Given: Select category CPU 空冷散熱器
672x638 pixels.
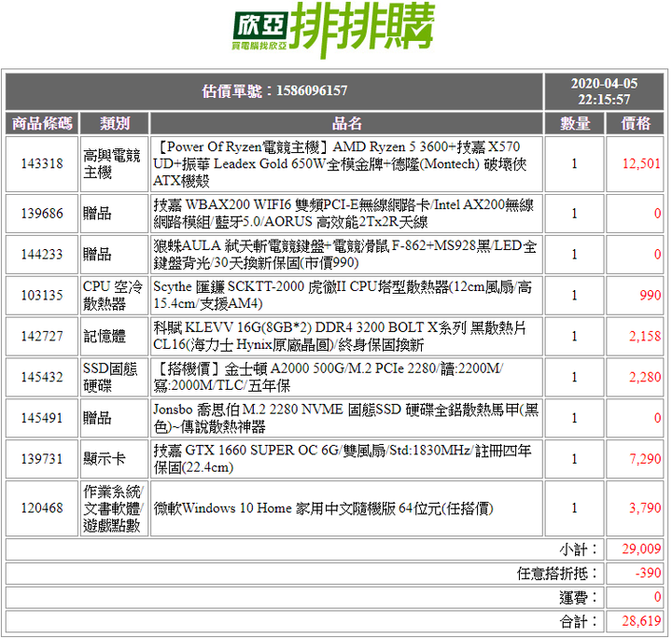Looking at the screenshot, I should [112, 295].
